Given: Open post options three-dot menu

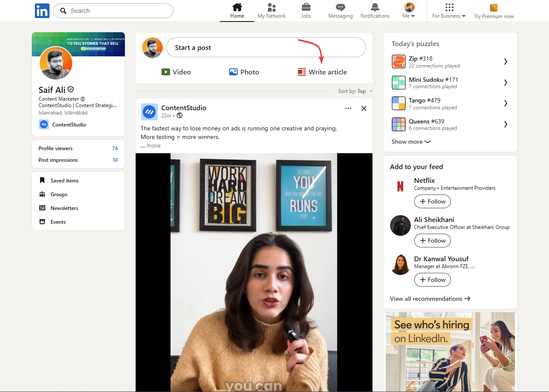Looking at the screenshot, I should tap(348, 108).
